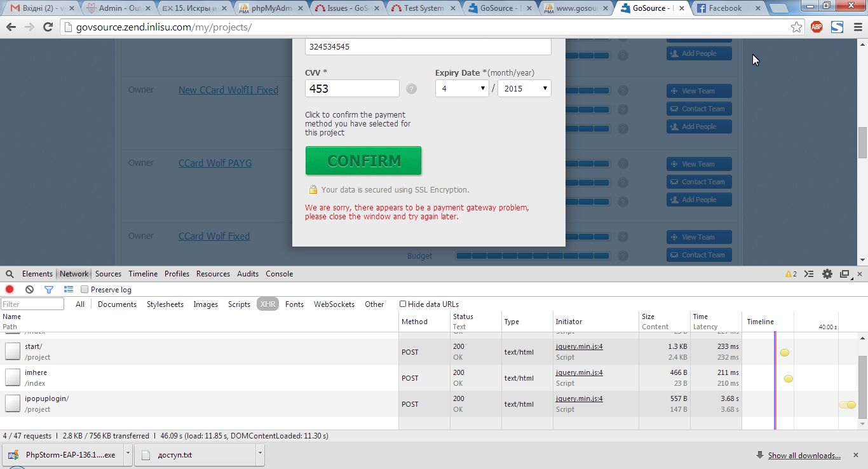Screen dimensions: 868x469
Task: Click the DevTools dock-side icon
Action: coord(844,274)
